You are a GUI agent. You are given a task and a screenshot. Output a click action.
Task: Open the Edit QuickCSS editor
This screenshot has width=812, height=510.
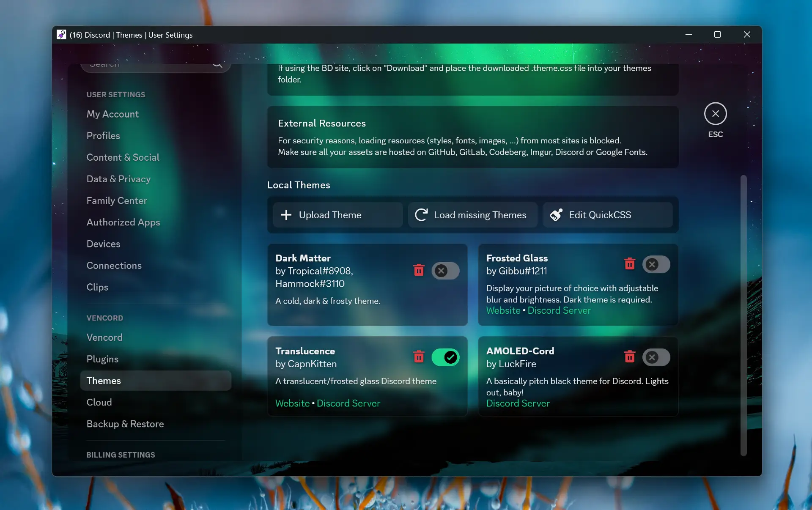[608, 215]
